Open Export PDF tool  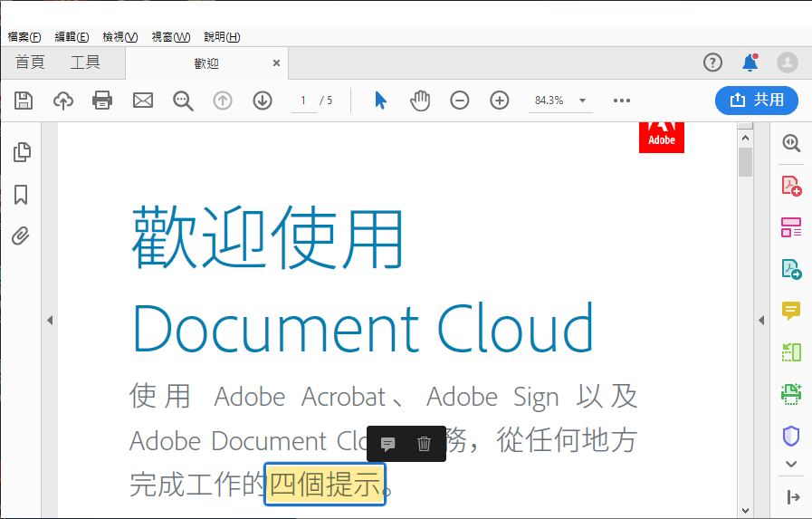tap(791, 269)
